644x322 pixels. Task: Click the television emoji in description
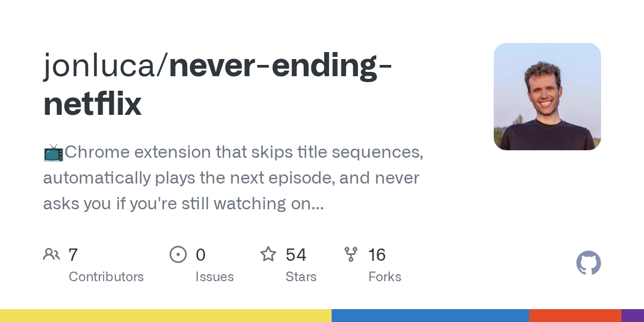click(x=54, y=152)
